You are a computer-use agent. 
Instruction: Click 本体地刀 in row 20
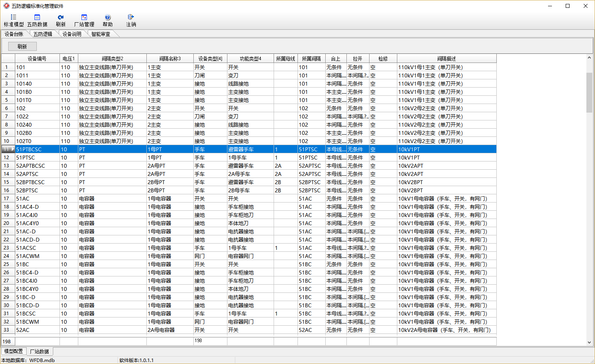(x=251, y=223)
